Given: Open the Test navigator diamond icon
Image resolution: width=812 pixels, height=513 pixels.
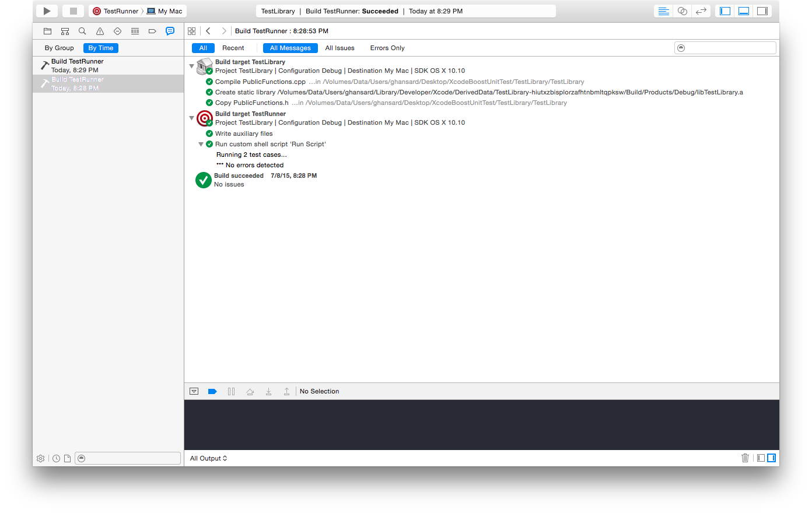Looking at the screenshot, I should tap(117, 31).
